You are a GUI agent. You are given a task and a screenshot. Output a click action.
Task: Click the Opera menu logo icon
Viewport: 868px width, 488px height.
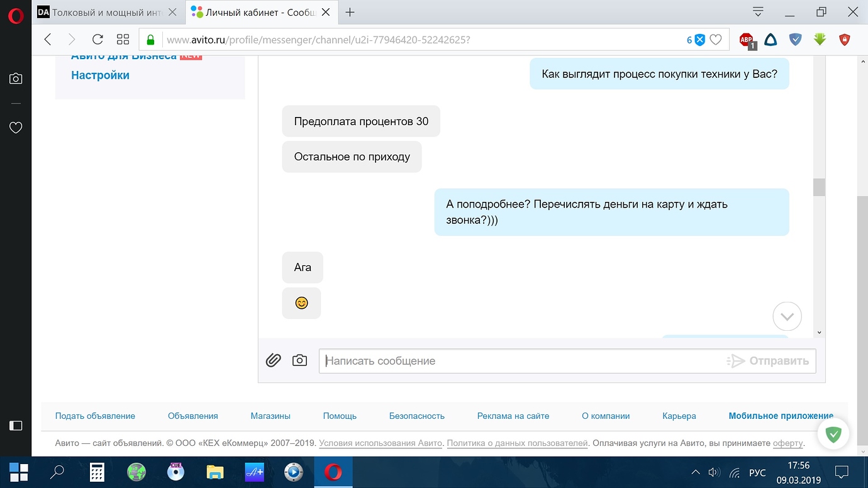point(16,16)
